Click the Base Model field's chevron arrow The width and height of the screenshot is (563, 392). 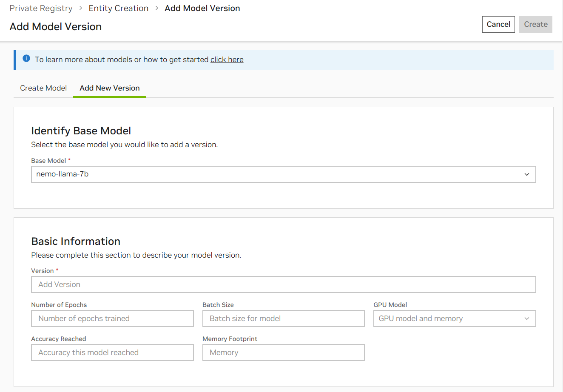coord(527,174)
